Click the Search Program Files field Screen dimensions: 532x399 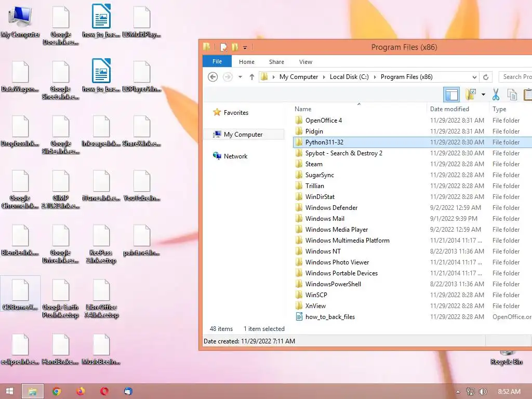coord(516,77)
